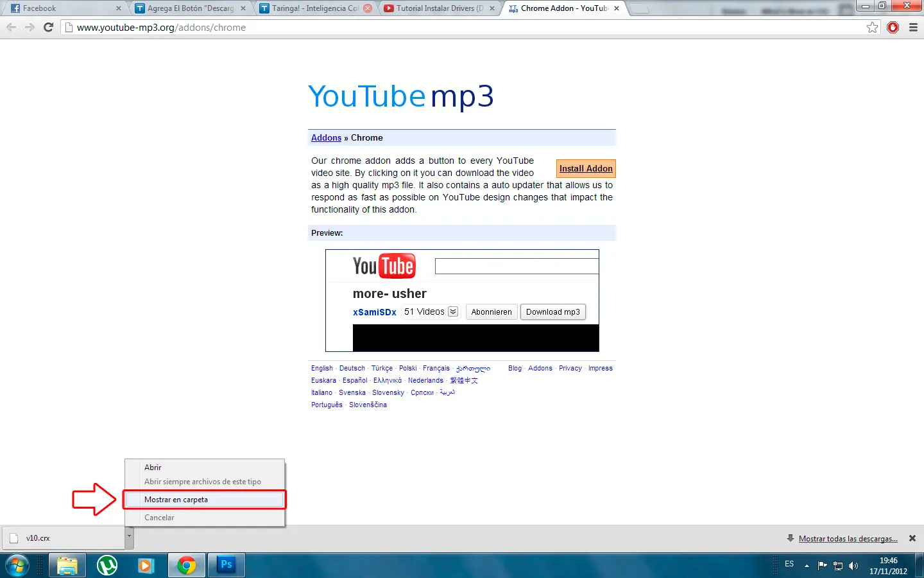
Task: Open the Privacy footer link
Action: click(x=570, y=369)
